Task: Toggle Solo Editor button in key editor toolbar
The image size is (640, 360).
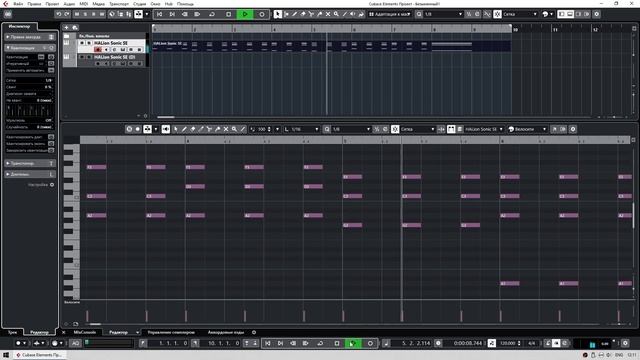Action: pos(129,129)
